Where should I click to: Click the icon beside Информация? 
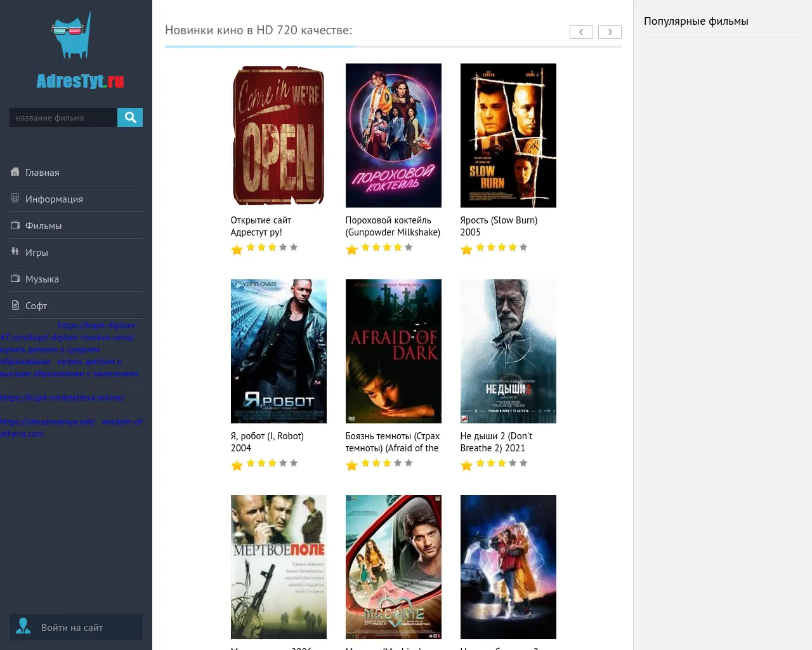[x=15, y=198]
